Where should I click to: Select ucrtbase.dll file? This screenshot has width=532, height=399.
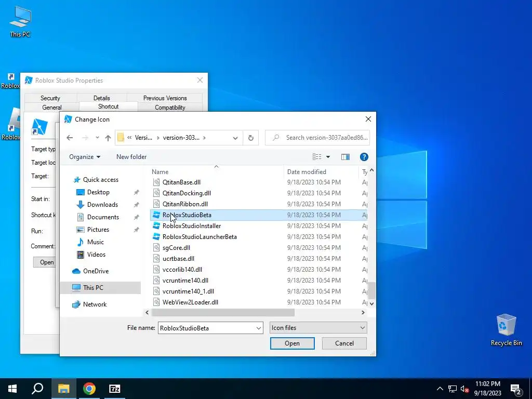click(178, 259)
